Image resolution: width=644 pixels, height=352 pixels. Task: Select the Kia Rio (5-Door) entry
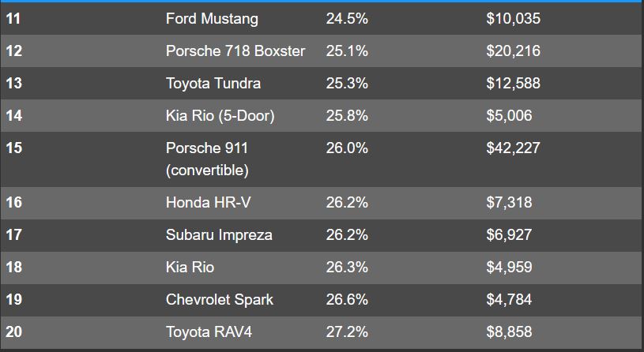(x=220, y=116)
